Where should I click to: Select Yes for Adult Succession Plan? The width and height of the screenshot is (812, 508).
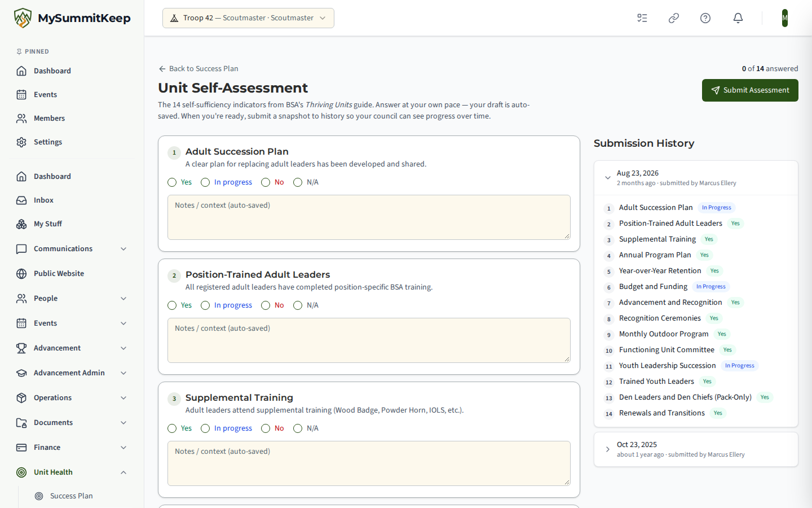[172, 182]
